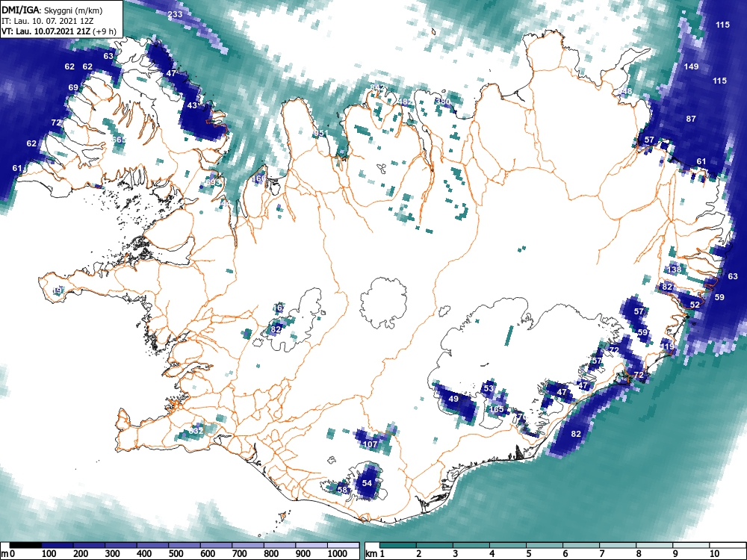Click the visibility value '632' on Reykjanes peninsula
Screen dimensions: 747x560
[196, 431]
